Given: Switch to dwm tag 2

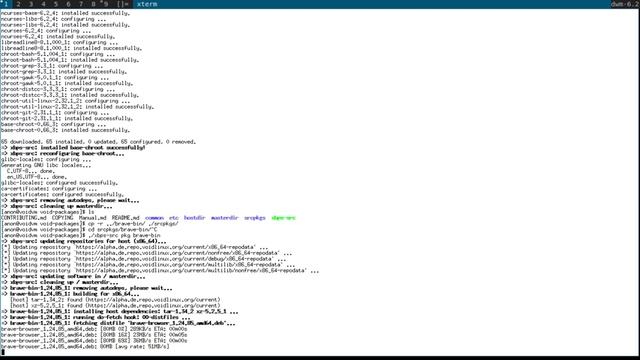Looking at the screenshot, I should coord(18,4).
